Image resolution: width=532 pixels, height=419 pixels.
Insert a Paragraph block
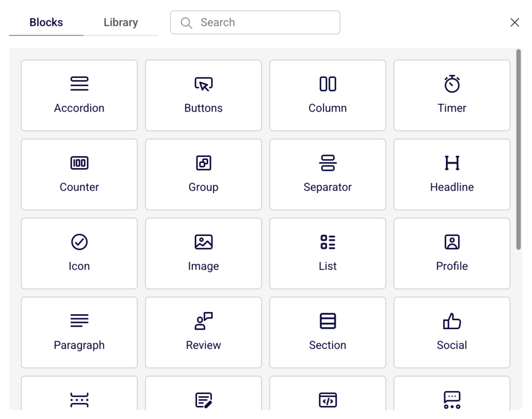pyautogui.click(x=79, y=332)
